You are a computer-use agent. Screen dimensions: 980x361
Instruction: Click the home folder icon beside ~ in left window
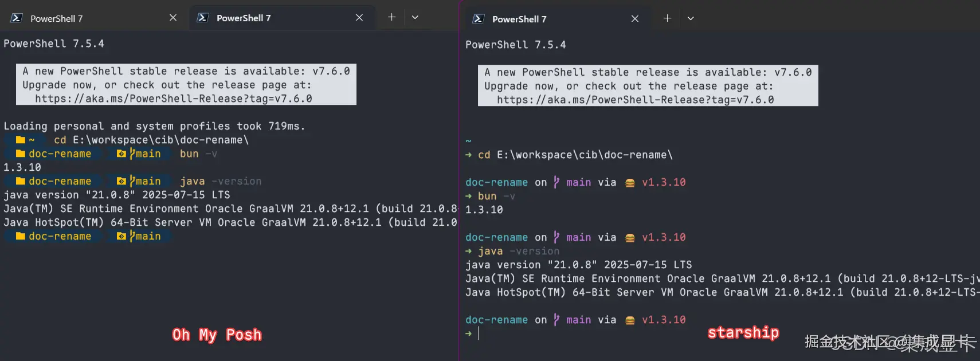pos(21,140)
